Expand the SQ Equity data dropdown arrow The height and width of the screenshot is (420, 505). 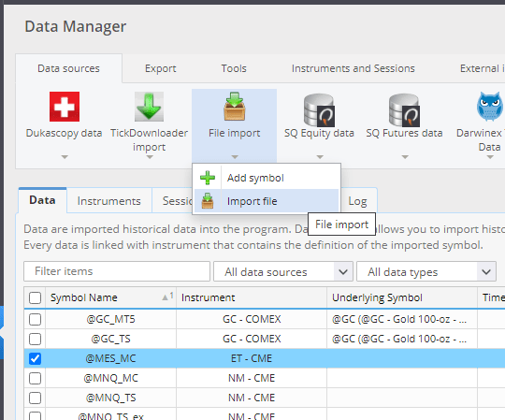pyautogui.click(x=320, y=157)
